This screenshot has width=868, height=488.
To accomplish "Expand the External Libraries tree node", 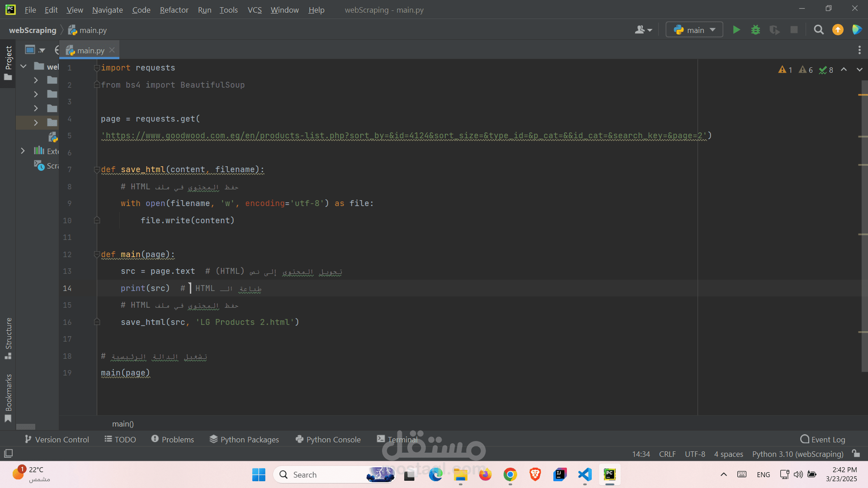I will click(23, 151).
